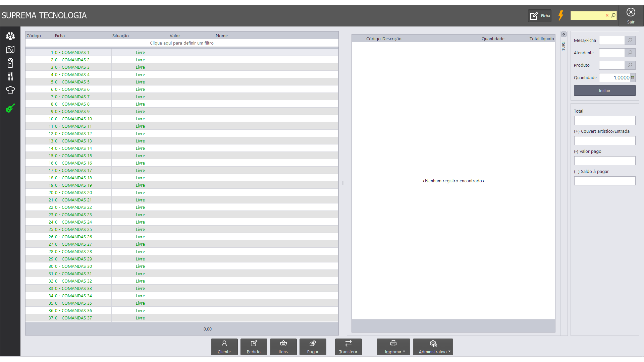Open the Quantidade calculator button
Viewport: 644px width, 362px height.
pos(633,77)
